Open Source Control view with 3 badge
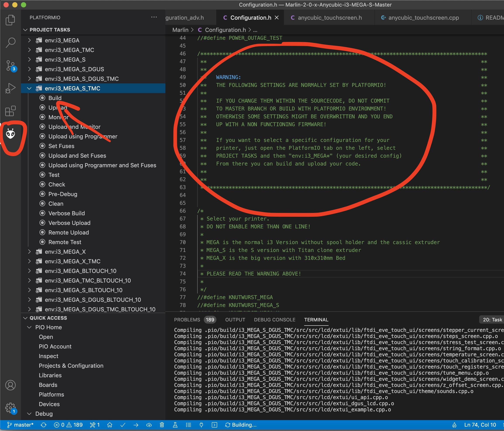Image resolution: width=504 pixels, height=431 pixels. (x=11, y=66)
